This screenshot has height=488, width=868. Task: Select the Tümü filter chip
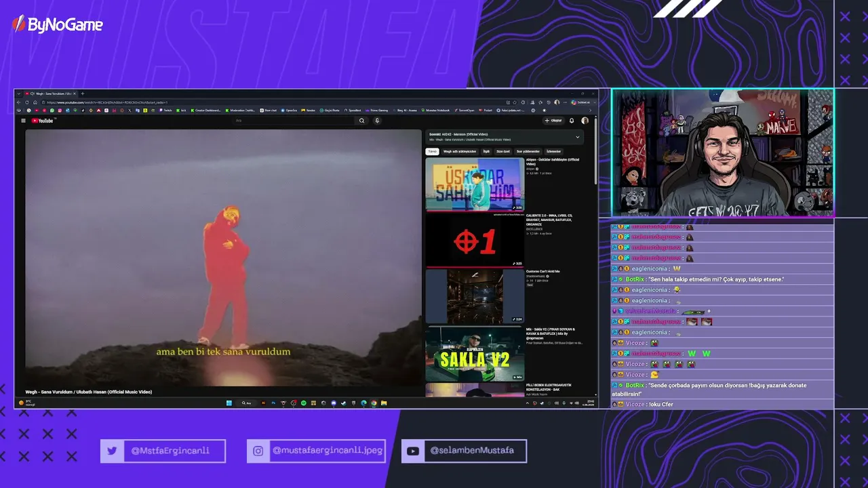(x=432, y=152)
